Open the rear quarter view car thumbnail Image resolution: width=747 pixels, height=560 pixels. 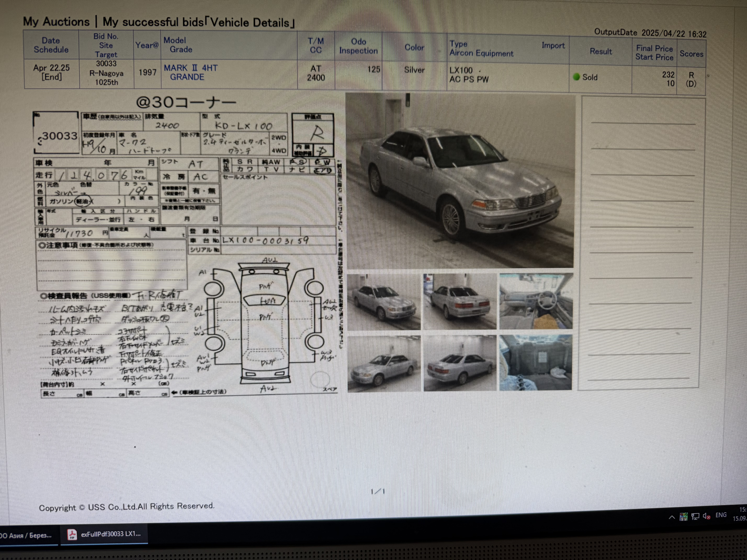pos(460,363)
